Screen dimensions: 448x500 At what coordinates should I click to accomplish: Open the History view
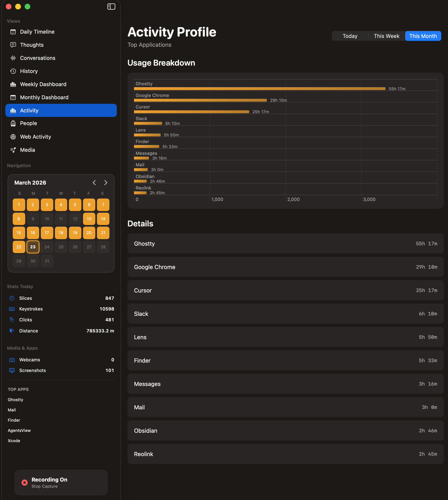29,71
